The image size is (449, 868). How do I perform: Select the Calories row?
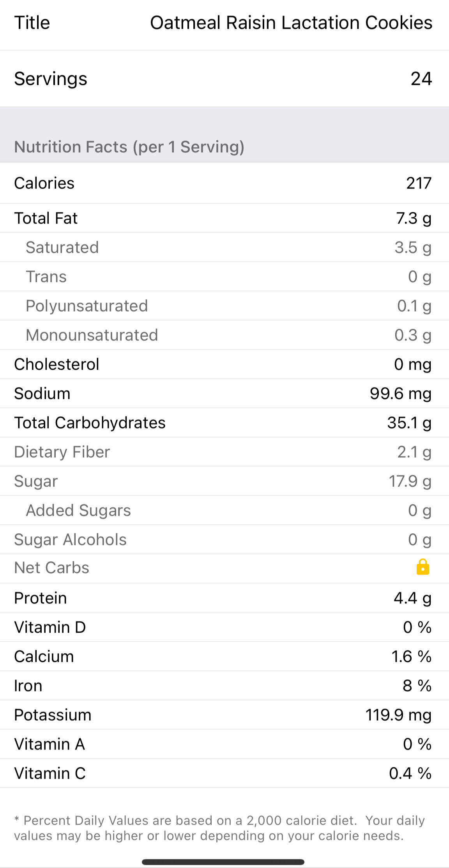(224, 183)
